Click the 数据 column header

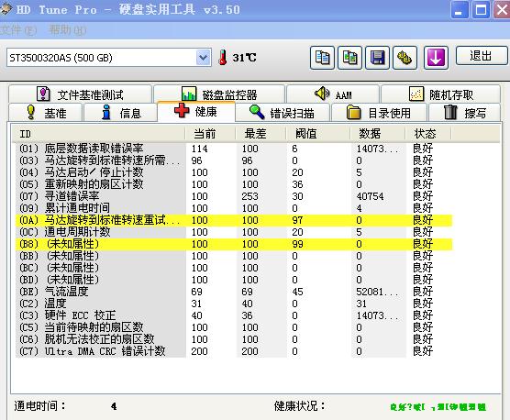coord(377,134)
